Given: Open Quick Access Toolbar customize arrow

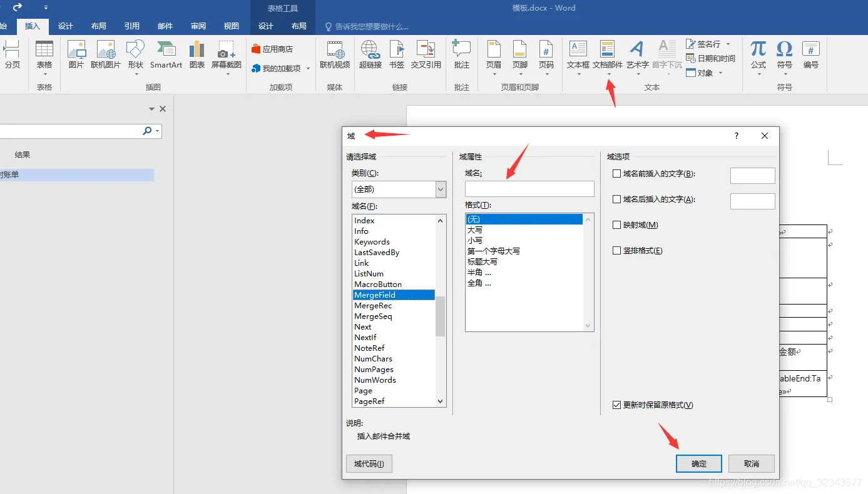Looking at the screenshot, I should pyautogui.click(x=46, y=8).
